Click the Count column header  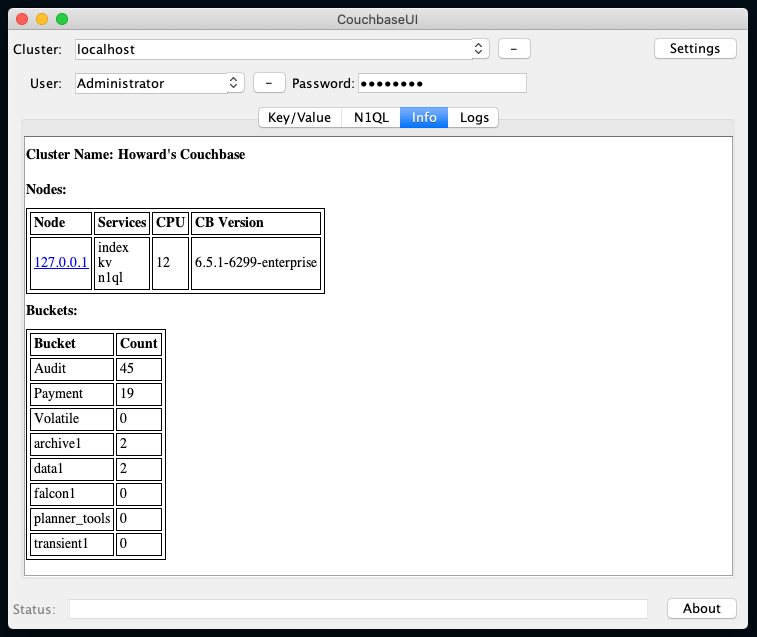139,344
